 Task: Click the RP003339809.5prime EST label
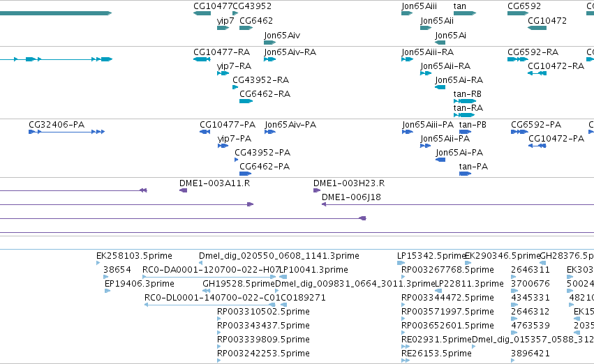pos(263,340)
